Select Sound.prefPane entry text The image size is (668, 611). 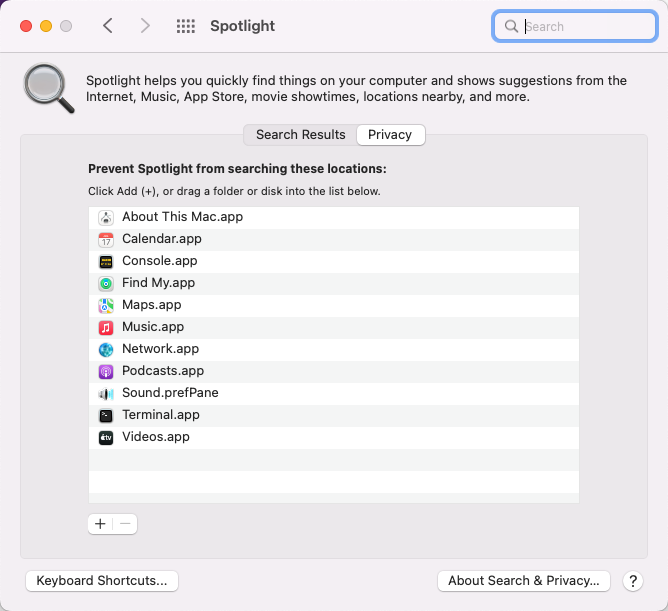coord(170,392)
